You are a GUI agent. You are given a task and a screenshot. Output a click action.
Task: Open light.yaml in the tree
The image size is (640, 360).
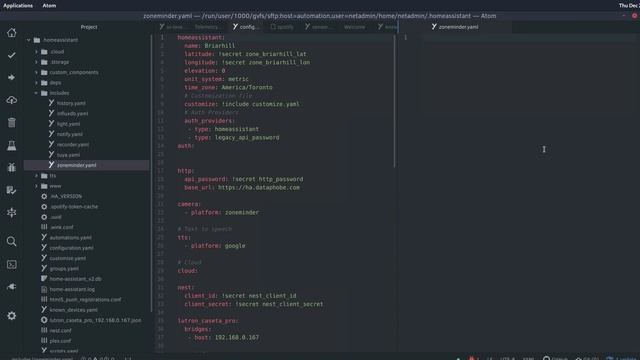click(x=68, y=124)
